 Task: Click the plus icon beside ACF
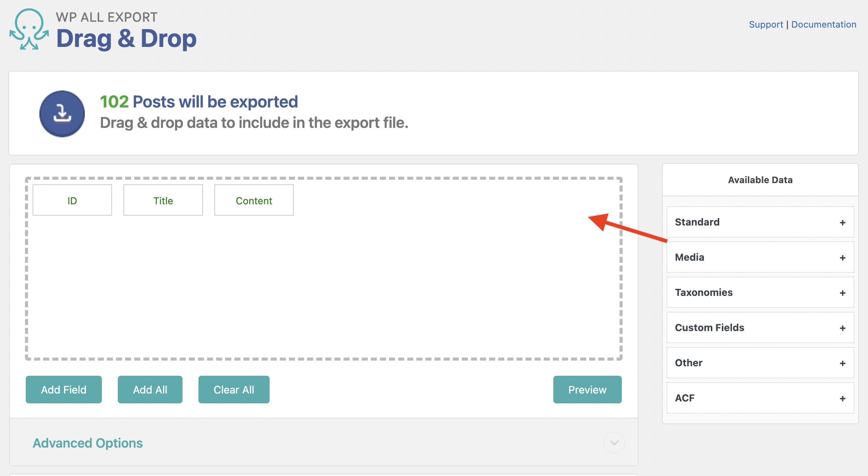[x=842, y=398]
